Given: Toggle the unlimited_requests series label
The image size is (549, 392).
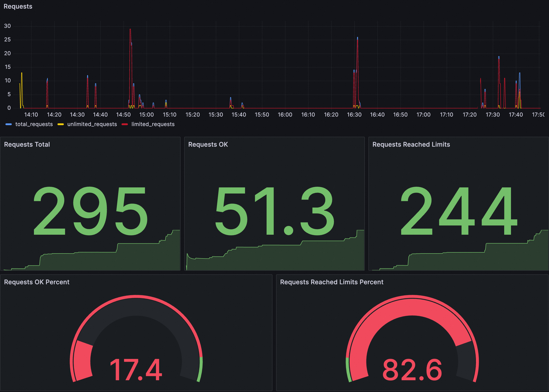Looking at the screenshot, I should pyautogui.click(x=92, y=124).
